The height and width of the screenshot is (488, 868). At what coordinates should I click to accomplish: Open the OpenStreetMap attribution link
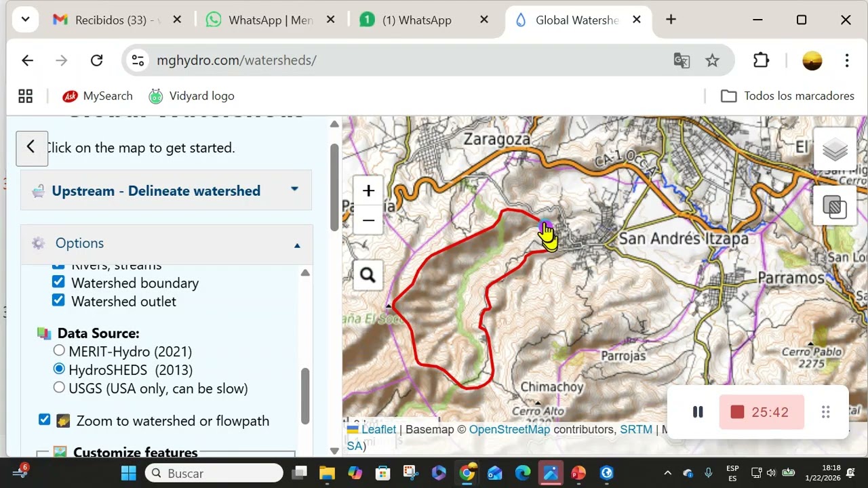point(509,430)
